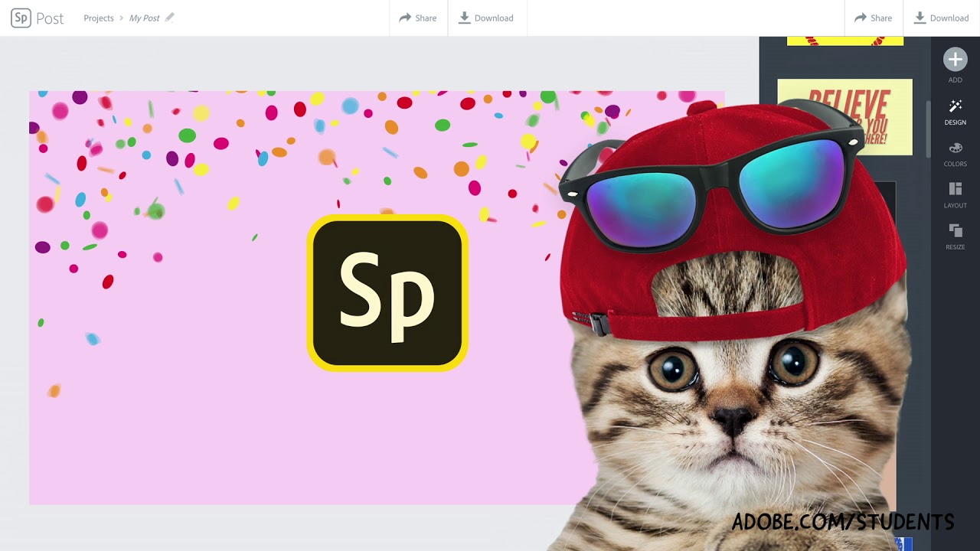The height and width of the screenshot is (551, 980).
Task: Select the Sp logo image on the canvas
Action: tap(387, 293)
